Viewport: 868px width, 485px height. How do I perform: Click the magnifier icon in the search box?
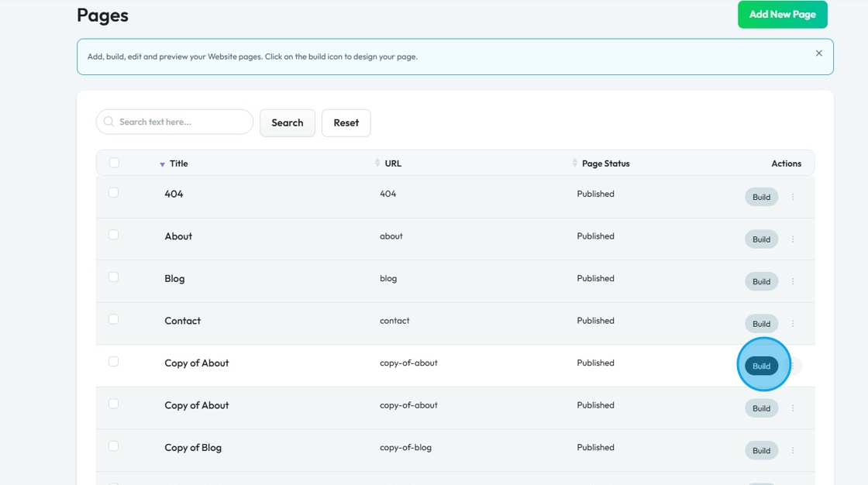(x=108, y=121)
